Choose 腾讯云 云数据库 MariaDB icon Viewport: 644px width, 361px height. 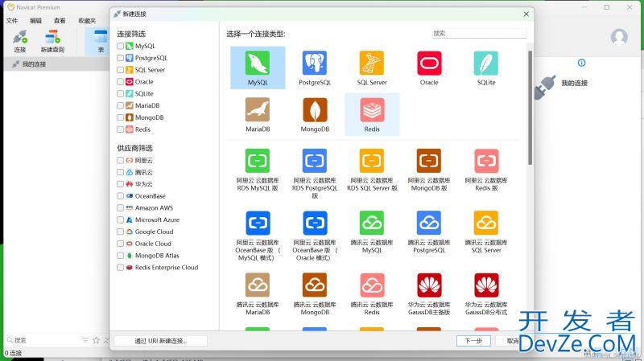tap(258, 285)
